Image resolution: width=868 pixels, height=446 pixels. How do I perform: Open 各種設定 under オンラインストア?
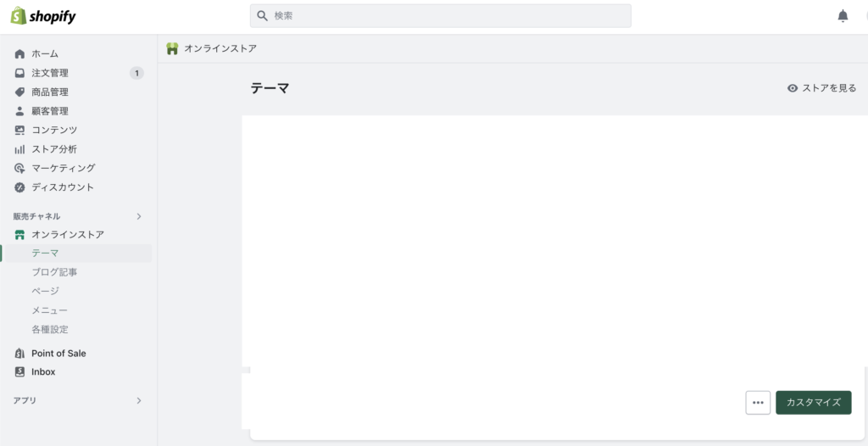point(50,329)
